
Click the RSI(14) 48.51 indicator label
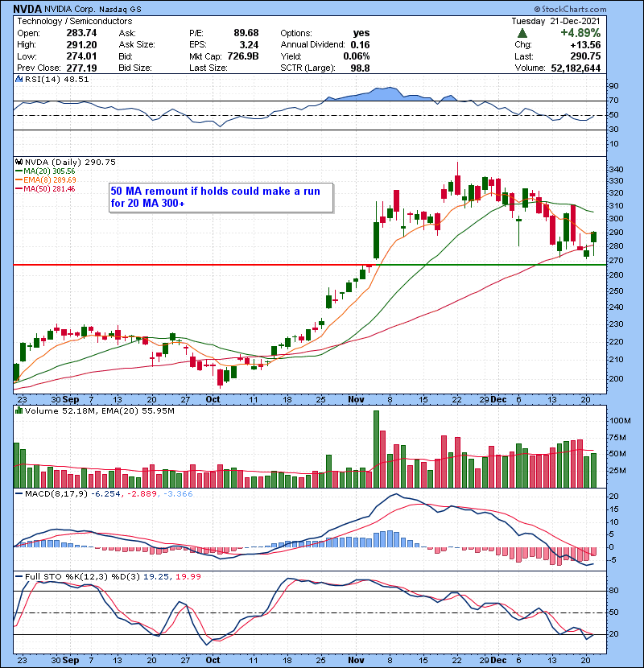pos(56,79)
